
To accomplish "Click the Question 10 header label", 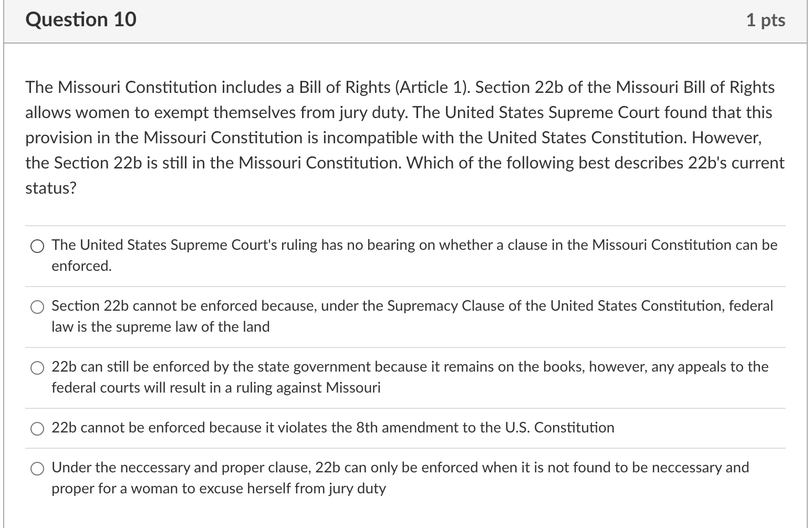I will tap(81, 19).
